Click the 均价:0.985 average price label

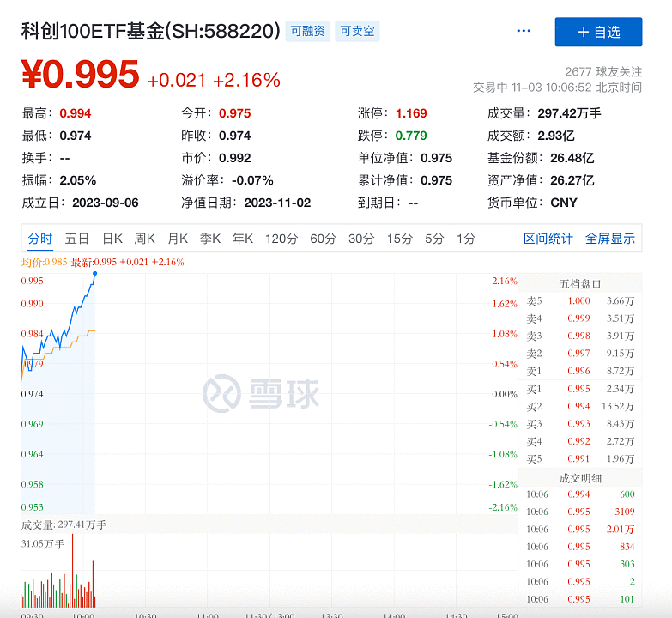point(44,262)
